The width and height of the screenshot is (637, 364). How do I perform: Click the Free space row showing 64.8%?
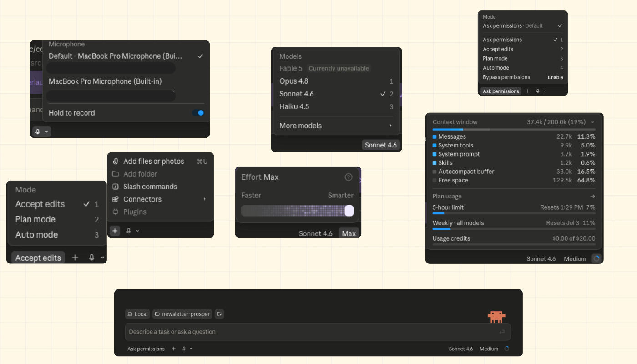[514, 181]
